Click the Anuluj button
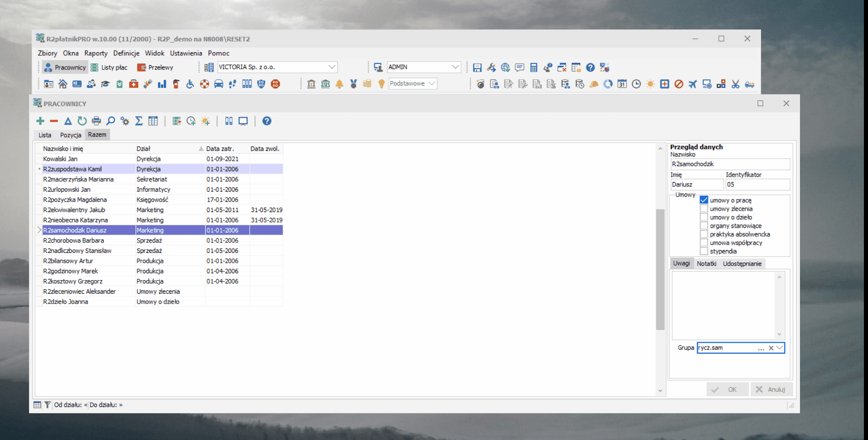Image resolution: width=868 pixels, height=440 pixels. [x=771, y=389]
